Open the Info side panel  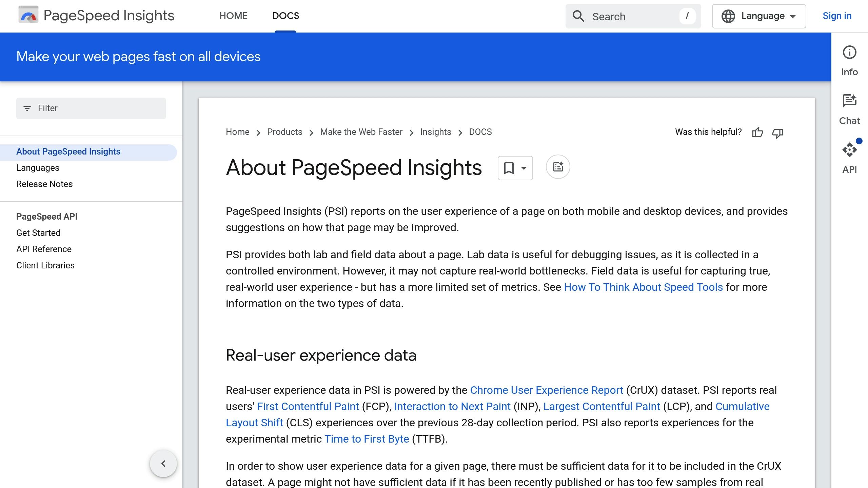click(849, 61)
